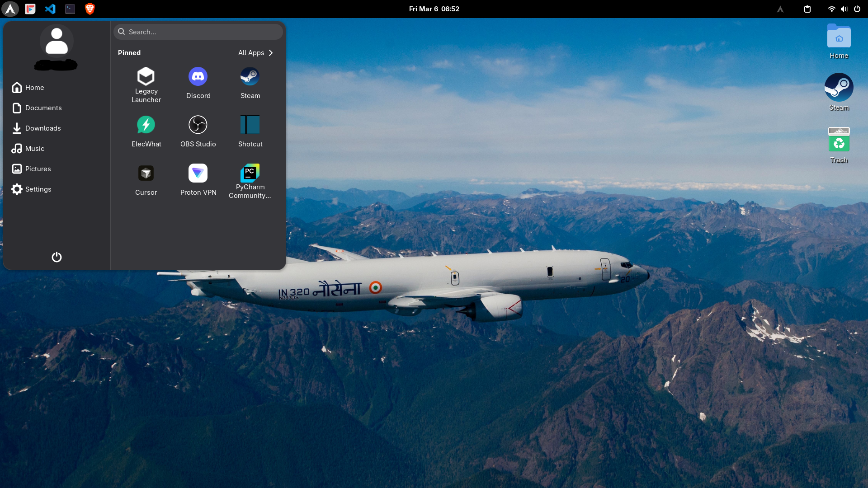Open Legacy Launcher pinned app
868x488 pixels.
click(x=146, y=84)
